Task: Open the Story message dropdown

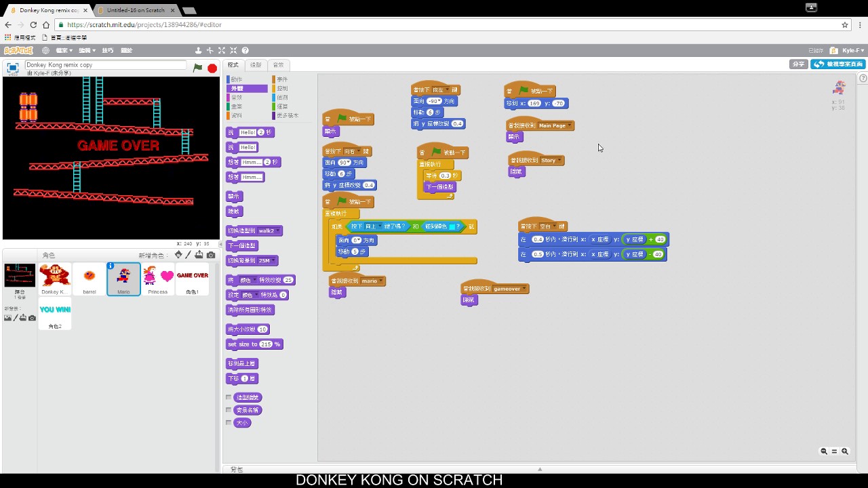Action: click(550, 161)
